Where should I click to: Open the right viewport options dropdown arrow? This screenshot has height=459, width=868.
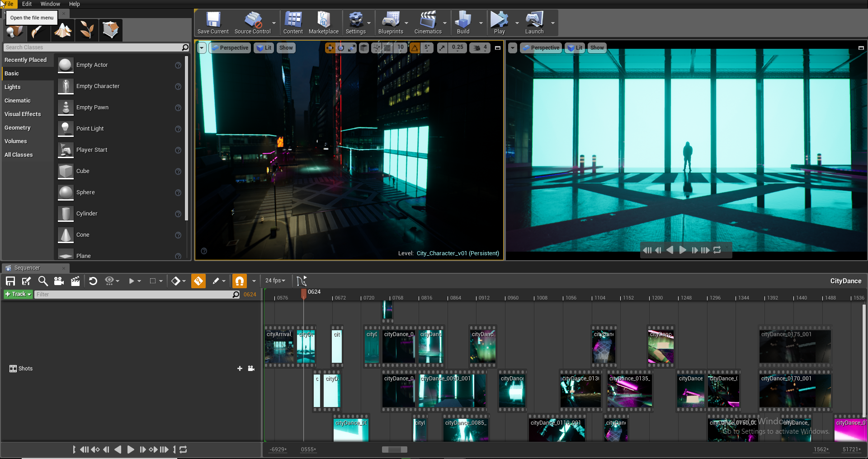(512, 48)
